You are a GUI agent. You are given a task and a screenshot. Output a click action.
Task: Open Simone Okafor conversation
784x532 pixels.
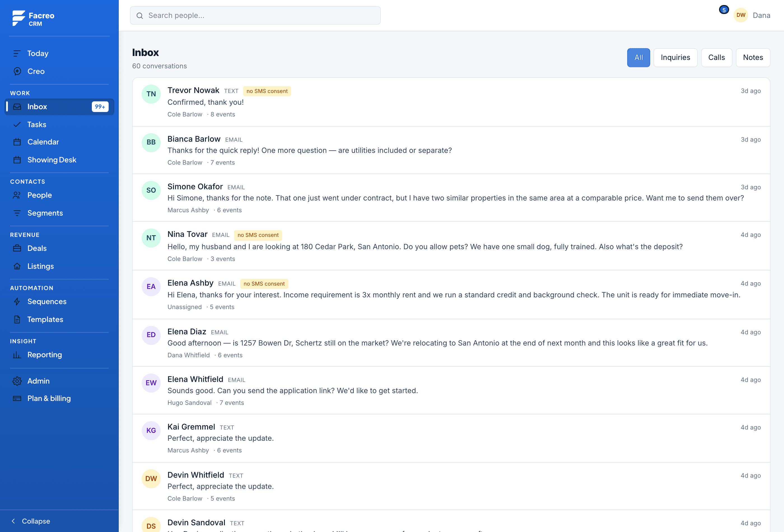[x=451, y=198]
